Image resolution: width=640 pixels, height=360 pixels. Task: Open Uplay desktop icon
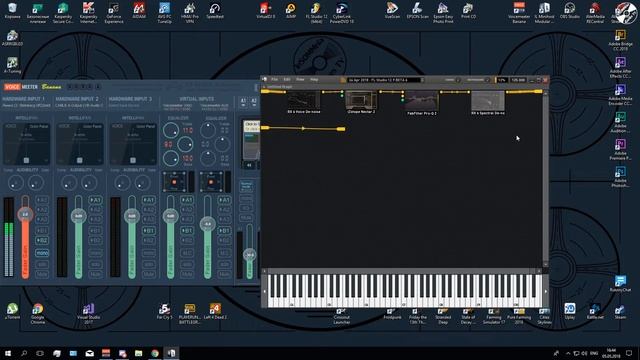(570, 311)
